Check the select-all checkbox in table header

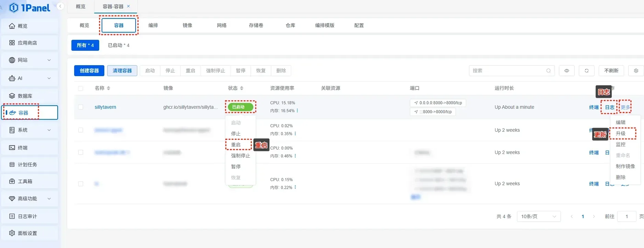tap(81, 88)
